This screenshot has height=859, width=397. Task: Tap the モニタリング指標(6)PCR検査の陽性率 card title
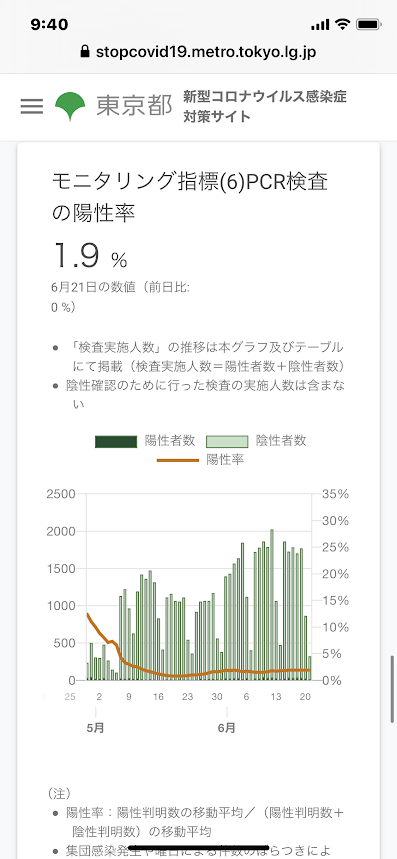coord(190,197)
